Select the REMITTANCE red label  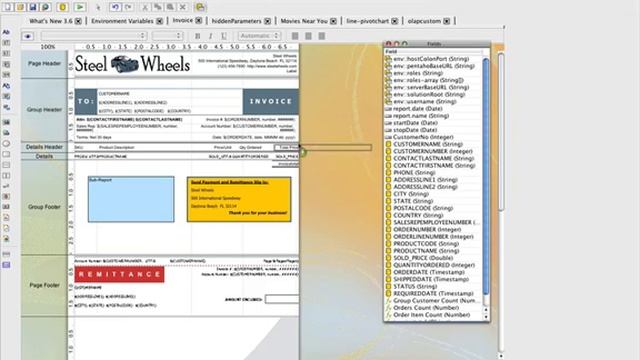coord(120,274)
